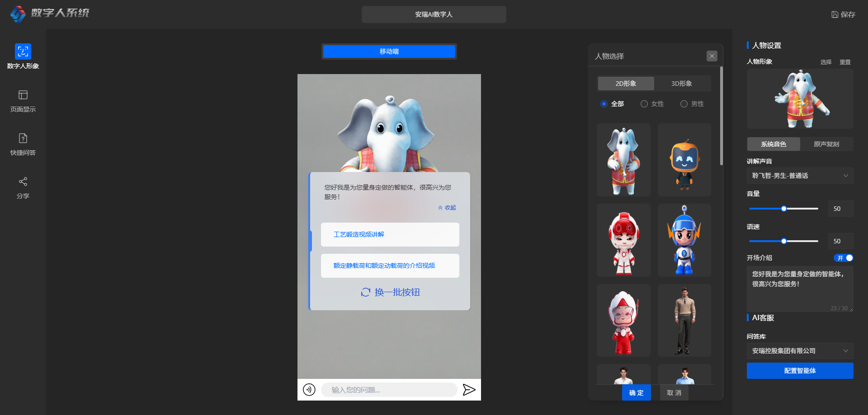
Task: Switch to the 3D形象 tab
Action: (682, 84)
